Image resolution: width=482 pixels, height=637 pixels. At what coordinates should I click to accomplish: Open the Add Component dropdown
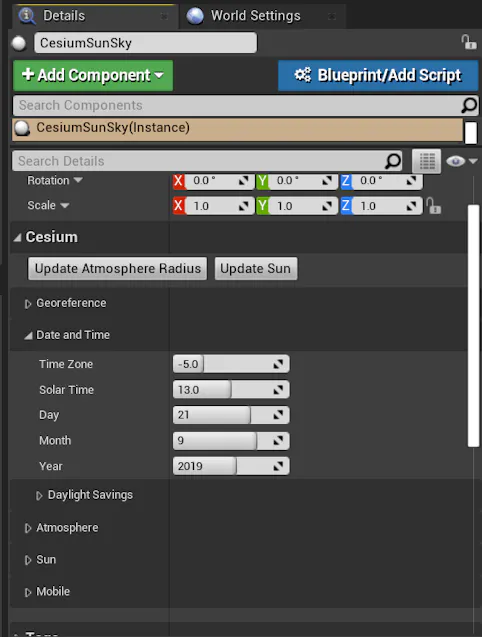[93, 76]
